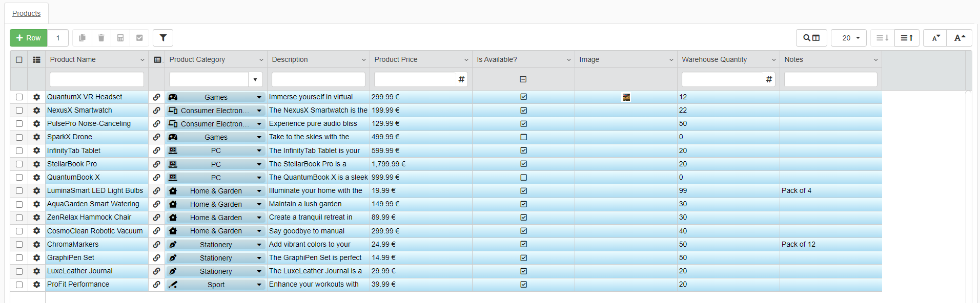This screenshot has height=303, width=980.
Task: Open the Notes column header menu
Action: click(875, 60)
